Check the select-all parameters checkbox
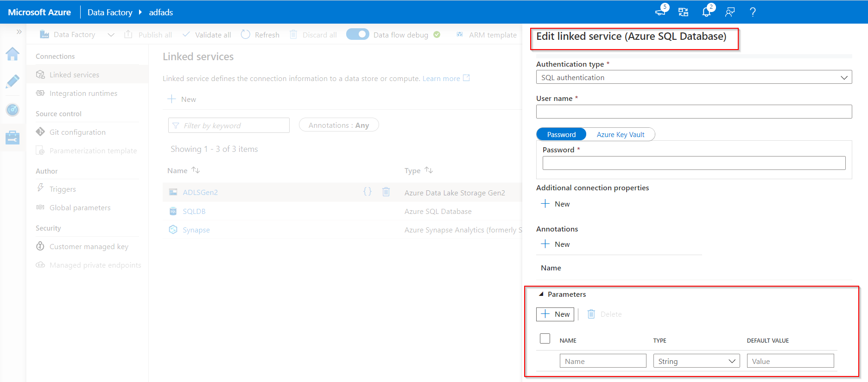Image resolution: width=868 pixels, height=382 pixels. point(545,338)
